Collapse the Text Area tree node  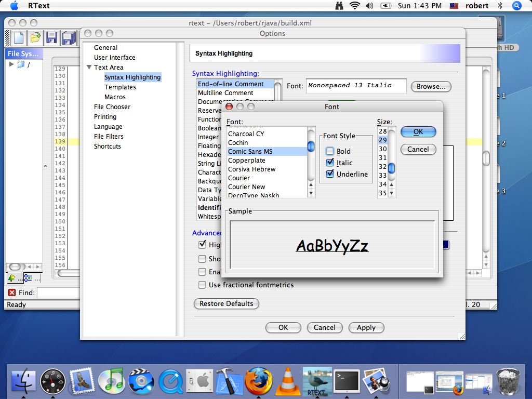click(x=89, y=68)
